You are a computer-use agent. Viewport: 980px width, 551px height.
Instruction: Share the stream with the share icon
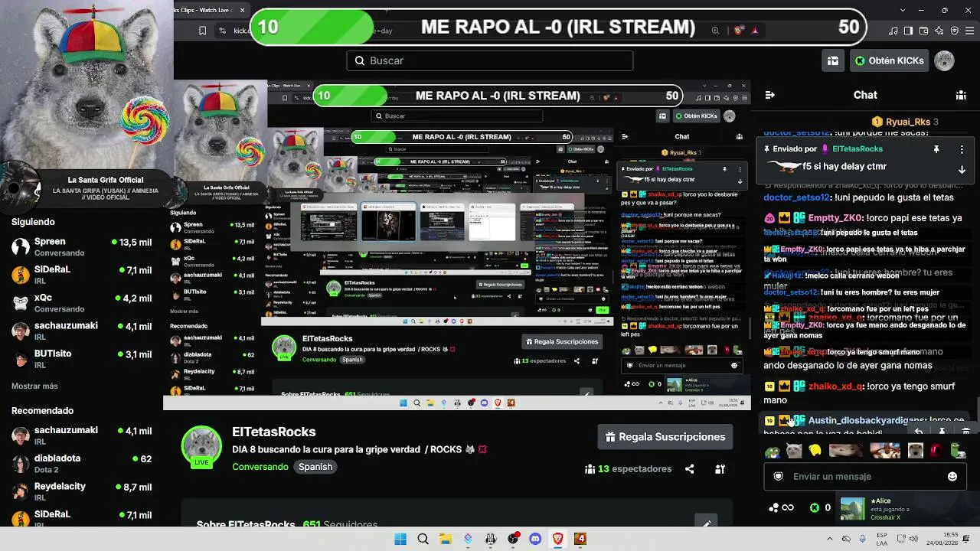point(690,469)
